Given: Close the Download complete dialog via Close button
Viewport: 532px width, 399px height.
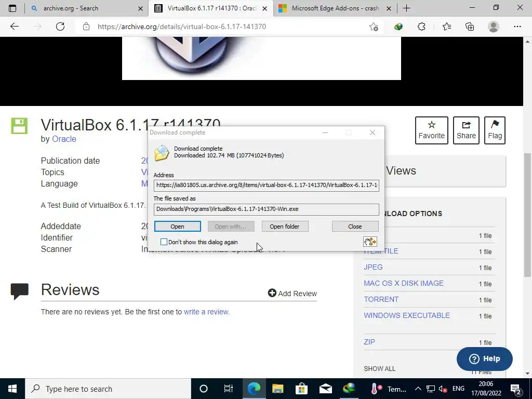Looking at the screenshot, I should [x=355, y=227].
